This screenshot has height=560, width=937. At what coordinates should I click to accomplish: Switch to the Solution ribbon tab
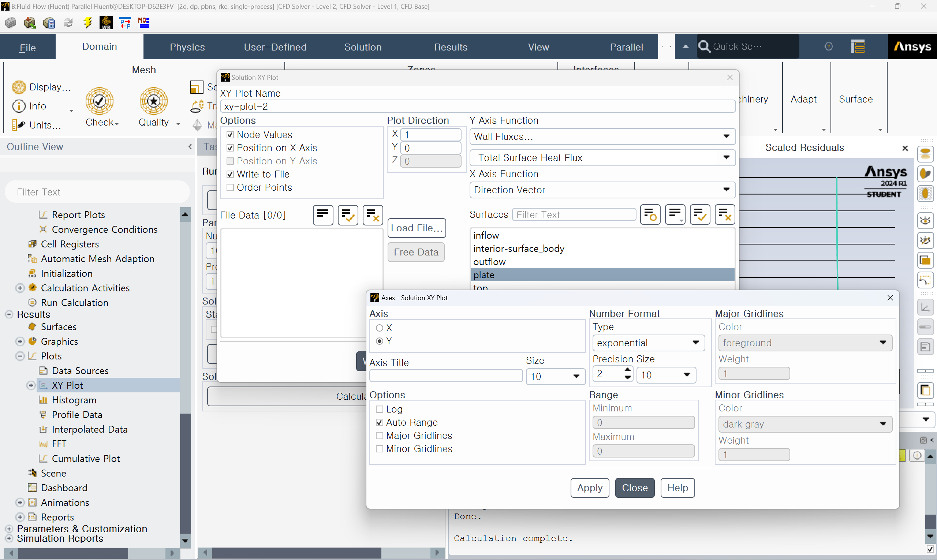pos(363,47)
